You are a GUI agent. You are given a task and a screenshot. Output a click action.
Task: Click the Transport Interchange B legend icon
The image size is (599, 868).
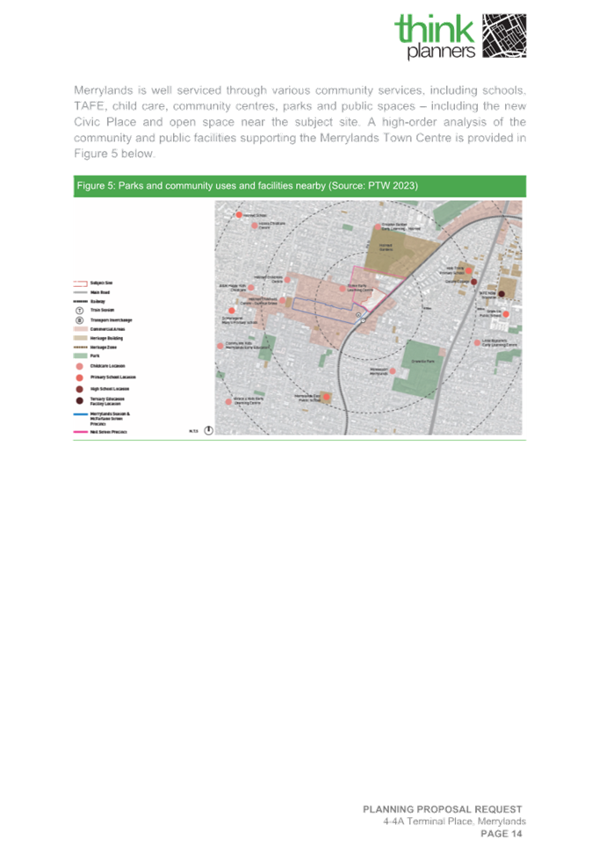tap(79, 320)
